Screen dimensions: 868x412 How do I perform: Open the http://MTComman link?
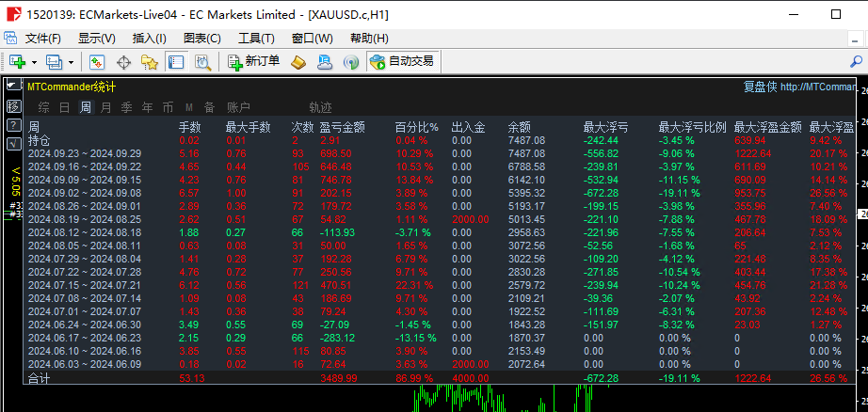click(817, 87)
